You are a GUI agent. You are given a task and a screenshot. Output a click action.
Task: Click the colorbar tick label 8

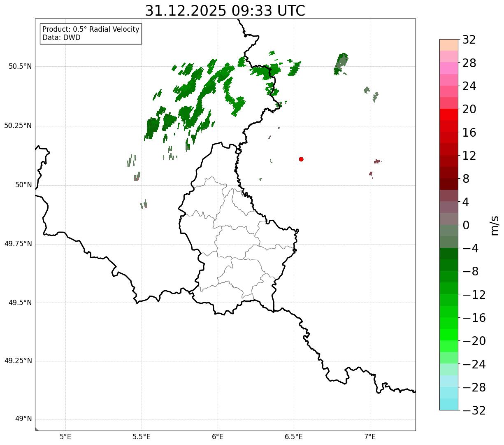click(x=466, y=179)
